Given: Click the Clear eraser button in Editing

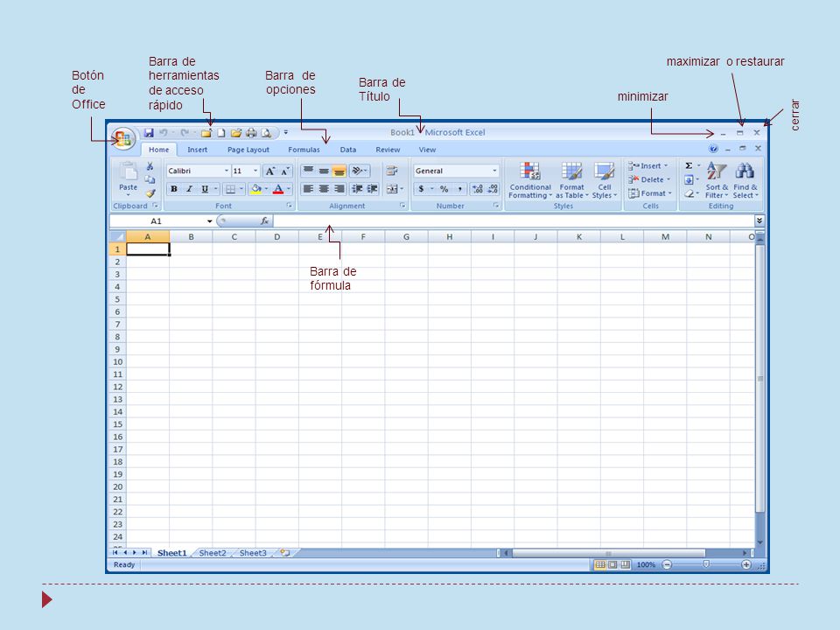Looking at the screenshot, I should click(x=689, y=193).
